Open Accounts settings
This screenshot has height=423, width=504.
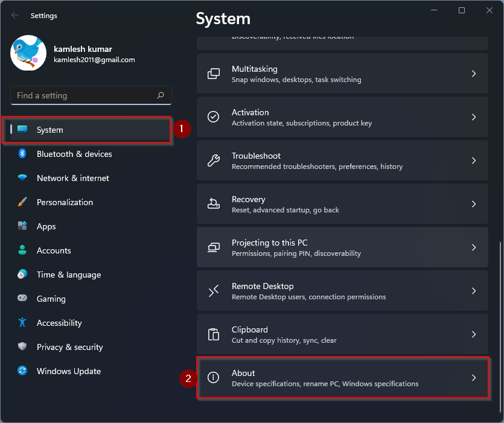click(91, 250)
